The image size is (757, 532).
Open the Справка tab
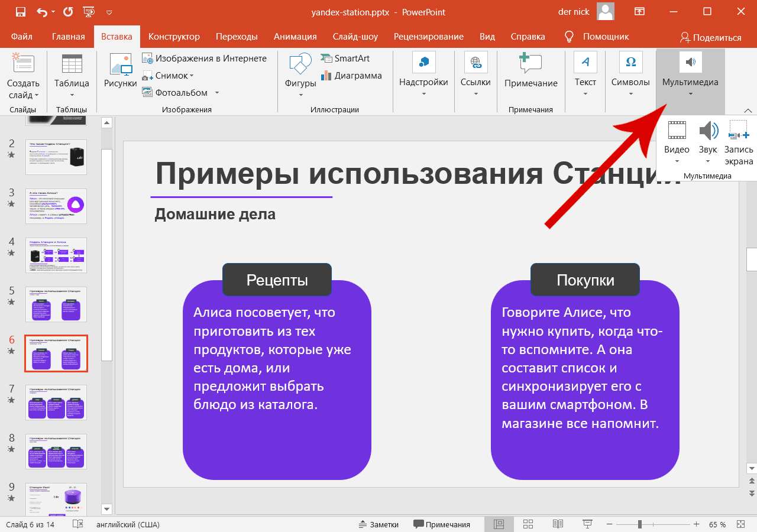[528, 37]
